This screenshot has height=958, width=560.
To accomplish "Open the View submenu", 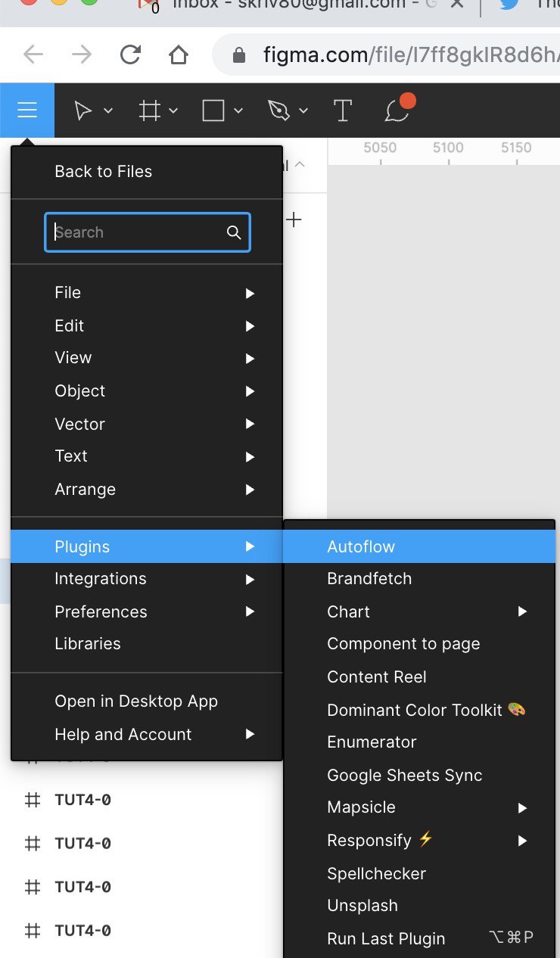I will 147,358.
